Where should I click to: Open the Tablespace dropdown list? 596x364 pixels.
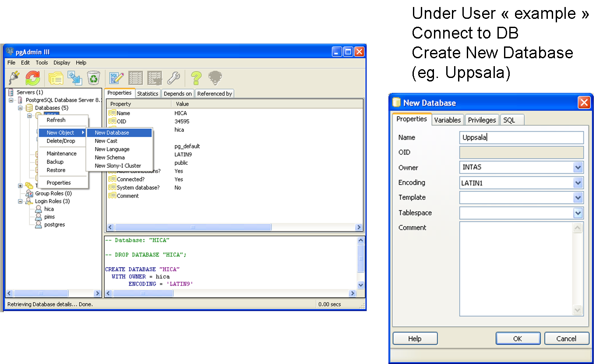(578, 213)
